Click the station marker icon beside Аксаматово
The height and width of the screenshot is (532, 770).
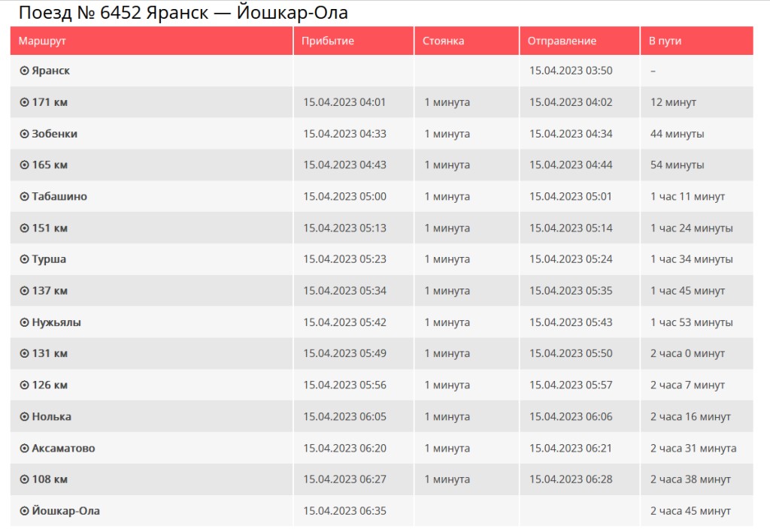(x=24, y=448)
